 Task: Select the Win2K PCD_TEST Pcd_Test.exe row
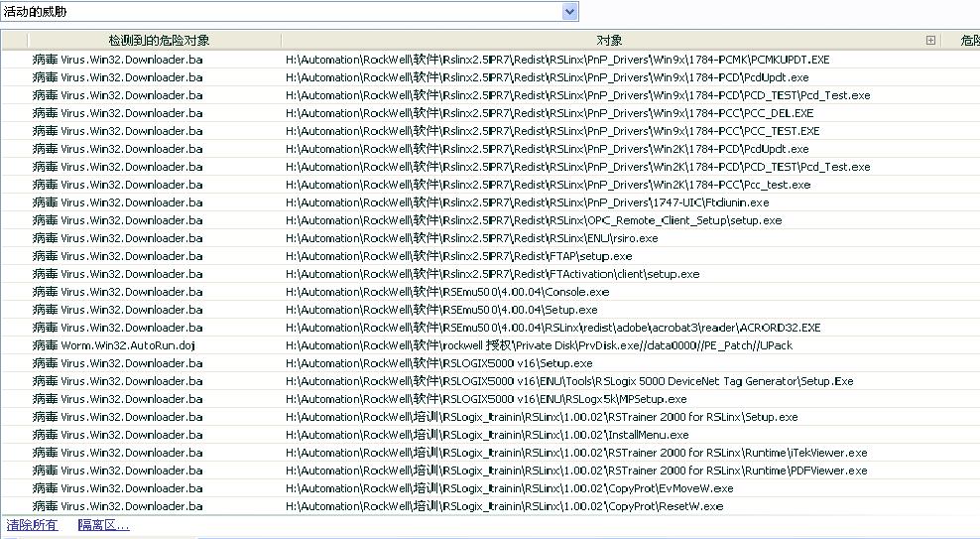click(490, 167)
